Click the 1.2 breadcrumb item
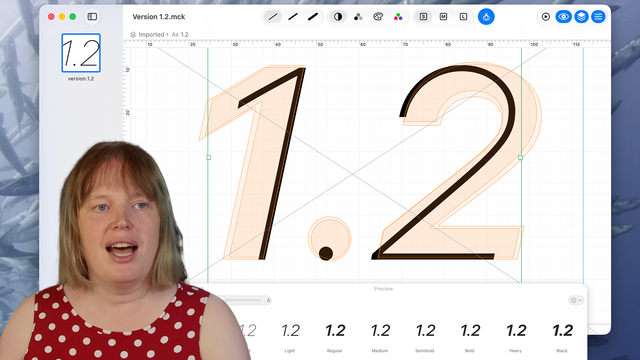640x360 pixels. coord(184,35)
